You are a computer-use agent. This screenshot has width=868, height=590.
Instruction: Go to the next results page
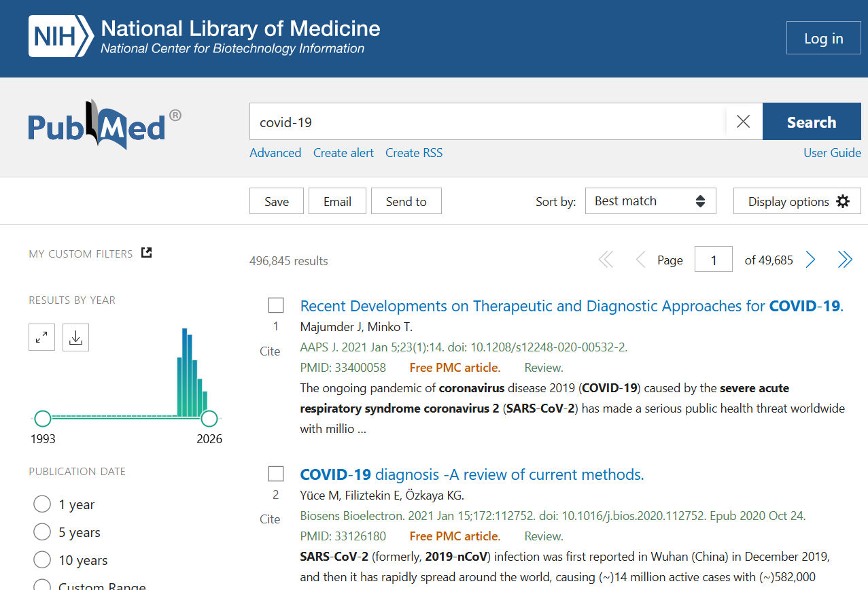tap(810, 259)
